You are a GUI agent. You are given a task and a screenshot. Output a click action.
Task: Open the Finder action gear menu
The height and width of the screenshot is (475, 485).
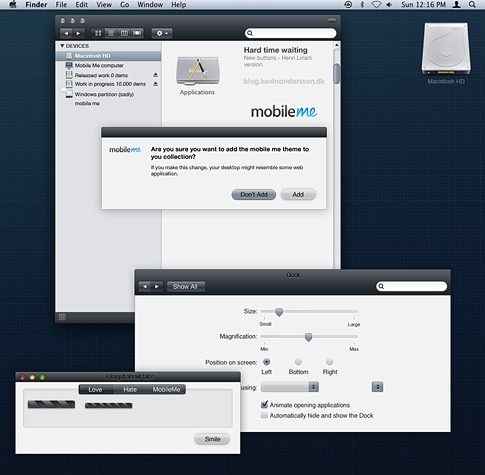162,33
